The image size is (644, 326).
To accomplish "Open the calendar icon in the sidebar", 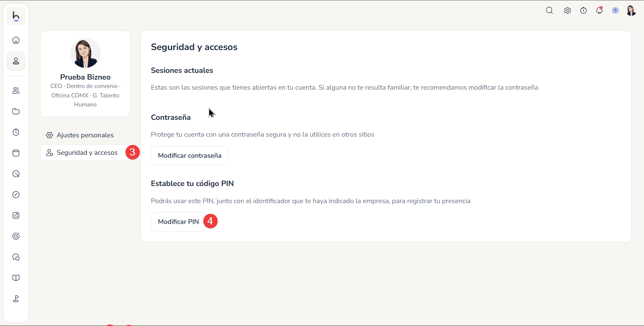I will [16, 153].
